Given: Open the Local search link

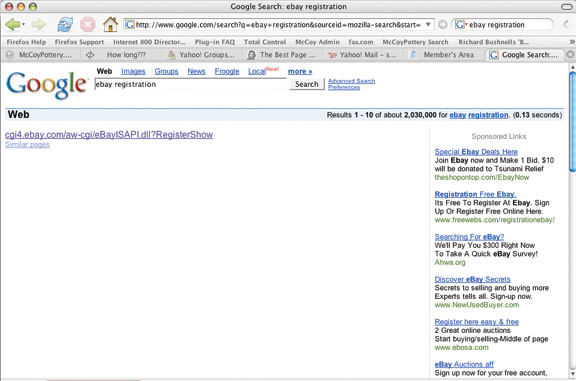Looking at the screenshot, I should pyautogui.click(x=257, y=71).
